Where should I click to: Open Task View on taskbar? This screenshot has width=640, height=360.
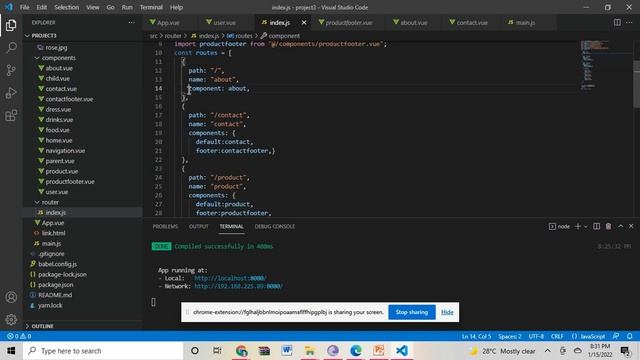tap(217, 351)
